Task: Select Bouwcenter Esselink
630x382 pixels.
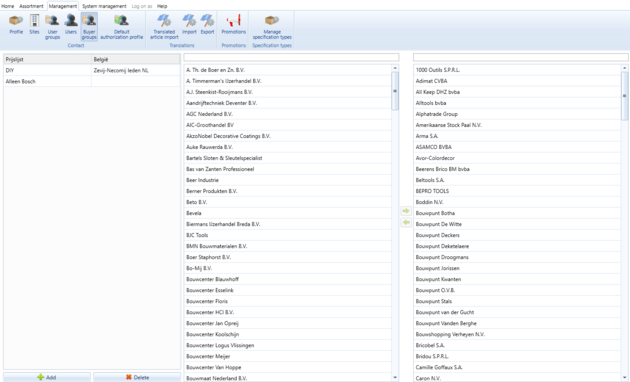Action: pos(287,290)
